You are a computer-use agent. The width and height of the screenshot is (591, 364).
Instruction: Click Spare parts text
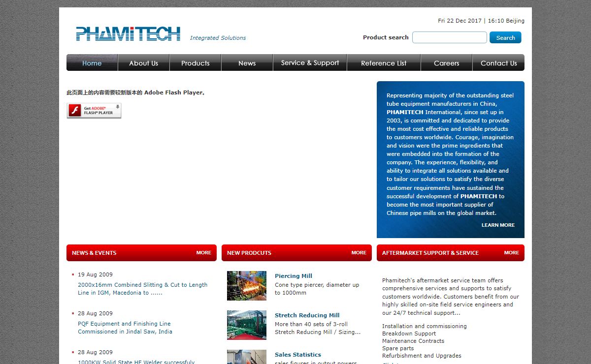tap(398, 348)
